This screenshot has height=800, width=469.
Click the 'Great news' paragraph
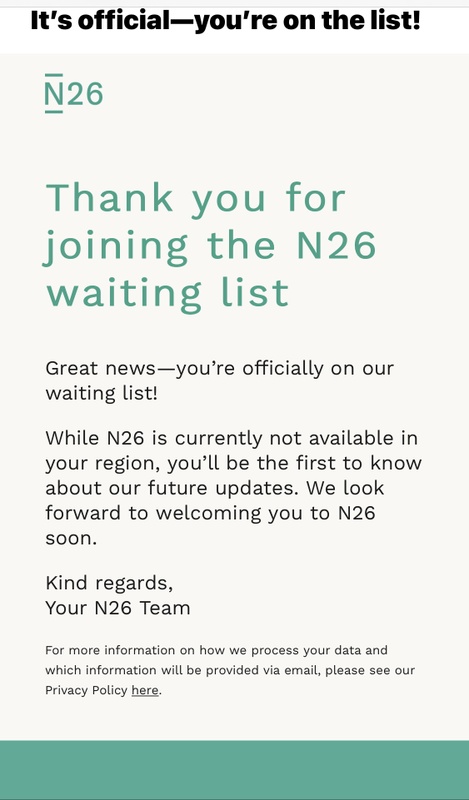[x=219, y=381]
